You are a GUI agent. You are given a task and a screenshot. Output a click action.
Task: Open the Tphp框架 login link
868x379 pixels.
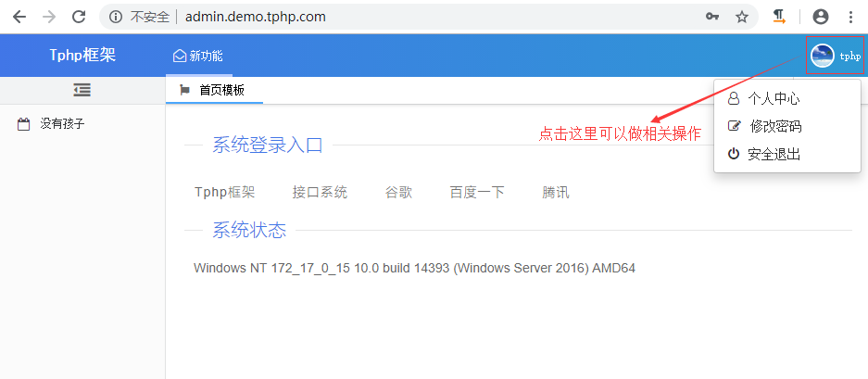click(x=225, y=192)
